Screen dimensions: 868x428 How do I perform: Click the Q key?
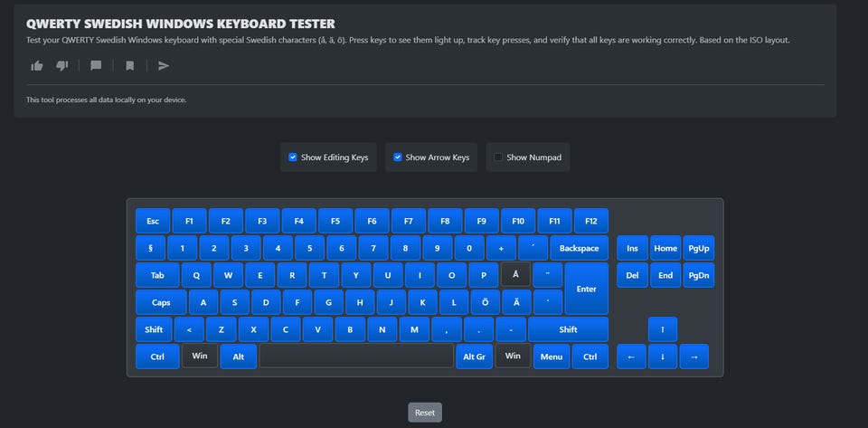pos(196,275)
